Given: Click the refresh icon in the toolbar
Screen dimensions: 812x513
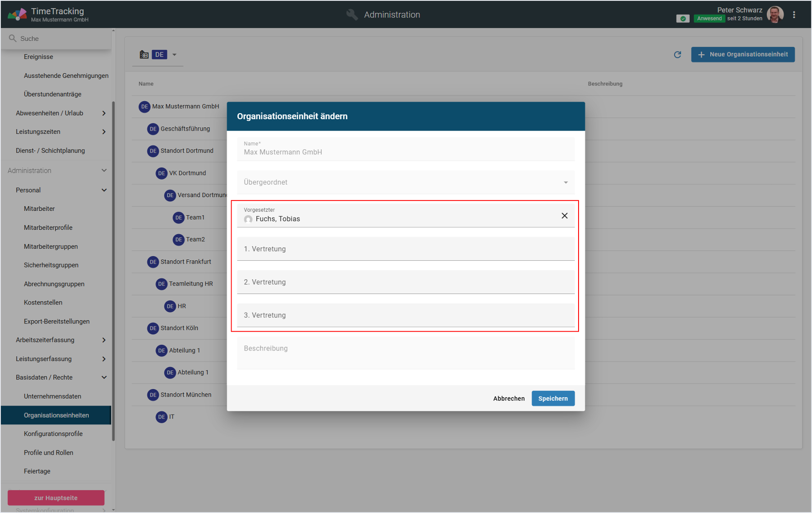Looking at the screenshot, I should pyautogui.click(x=677, y=55).
